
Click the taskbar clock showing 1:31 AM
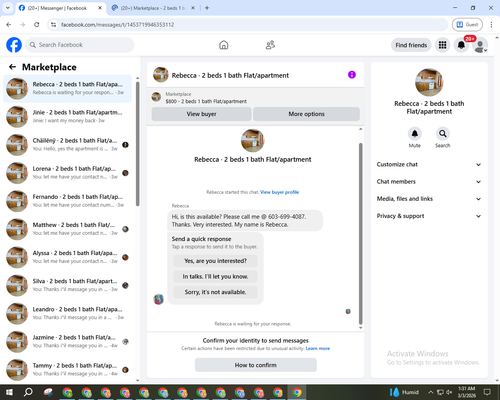[467, 392]
